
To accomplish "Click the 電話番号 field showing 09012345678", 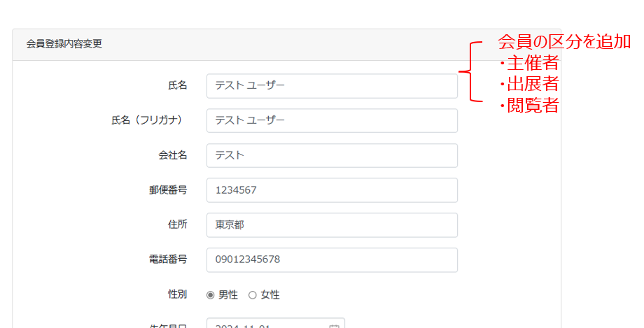I will [332, 259].
